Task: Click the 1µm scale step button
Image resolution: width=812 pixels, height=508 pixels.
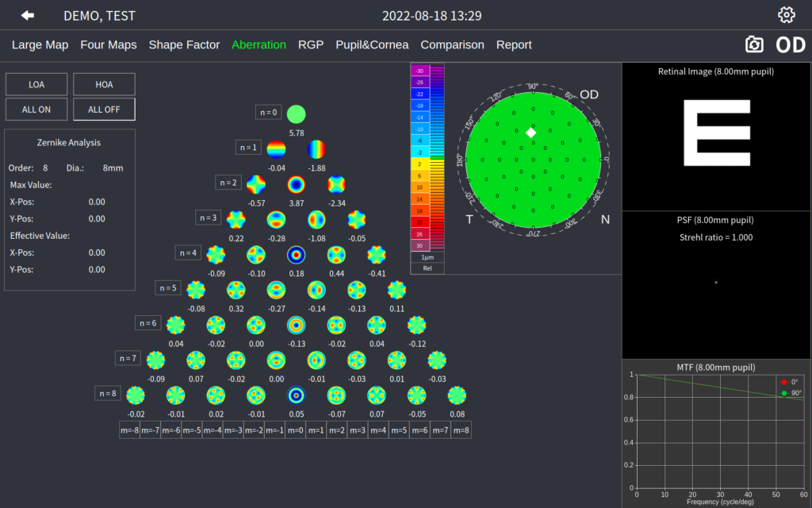Action: [x=427, y=257]
